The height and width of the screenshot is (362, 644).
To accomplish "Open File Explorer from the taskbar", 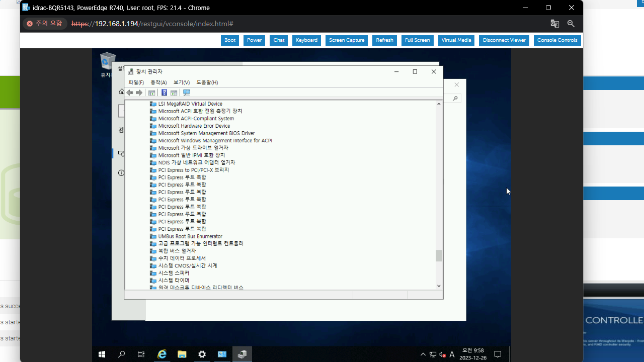I will 182,354.
